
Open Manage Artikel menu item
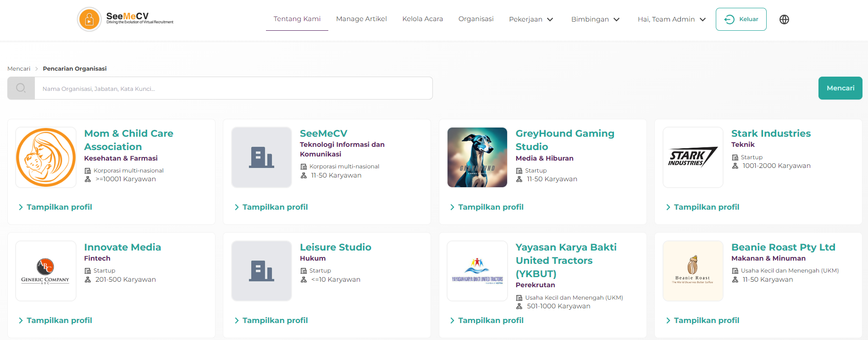(361, 19)
